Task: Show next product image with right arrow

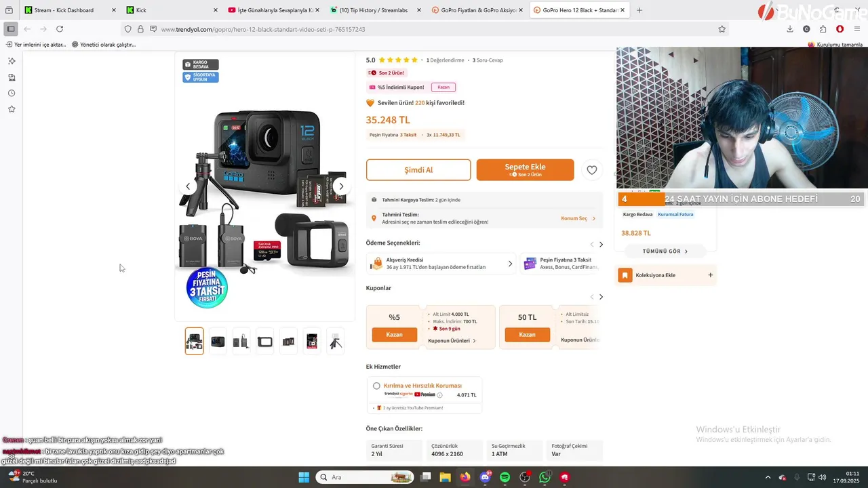Action: 341,186
